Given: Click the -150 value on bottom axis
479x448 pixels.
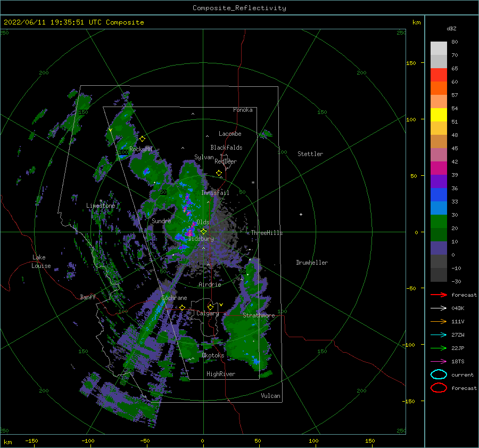Looking at the screenshot, I should 31,441.
